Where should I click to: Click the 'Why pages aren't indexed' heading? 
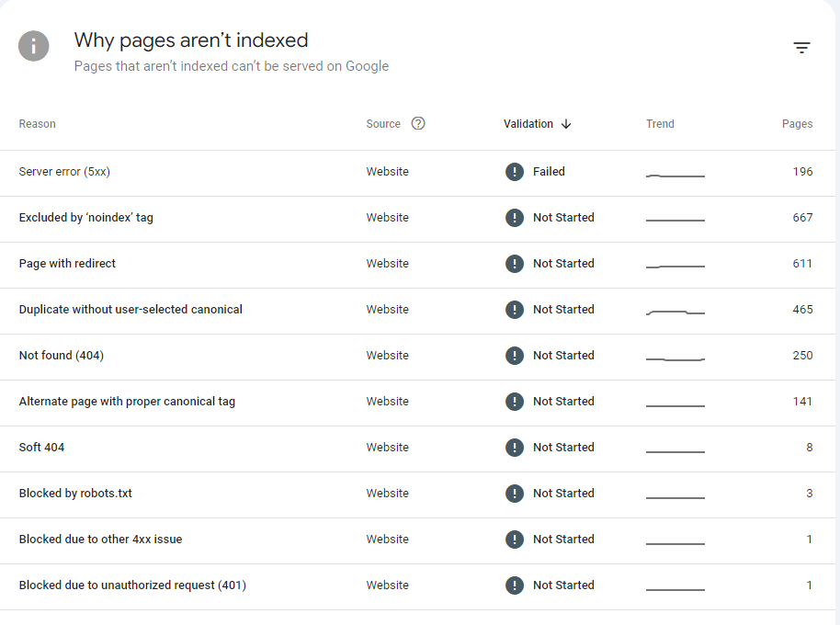(191, 40)
